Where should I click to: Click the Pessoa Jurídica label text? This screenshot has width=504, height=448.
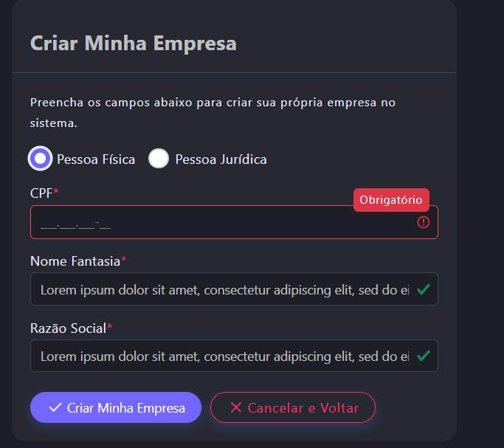[x=221, y=159]
